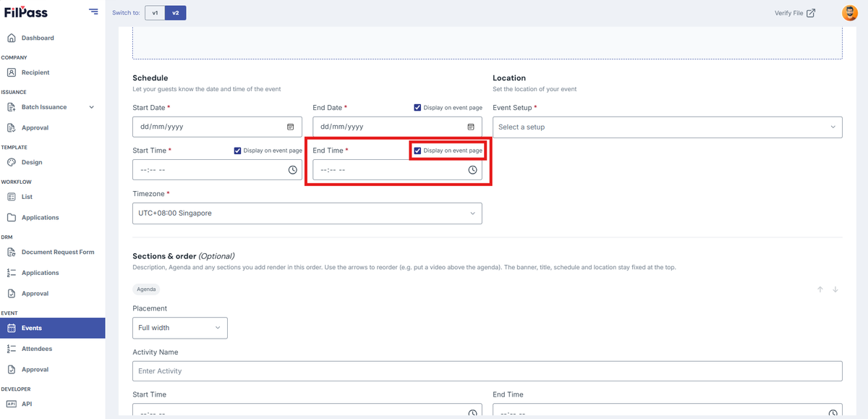The width and height of the screenshot is (868, 419).
Task: Open the End Date calendar picker icon
Action: click(470, 127)
